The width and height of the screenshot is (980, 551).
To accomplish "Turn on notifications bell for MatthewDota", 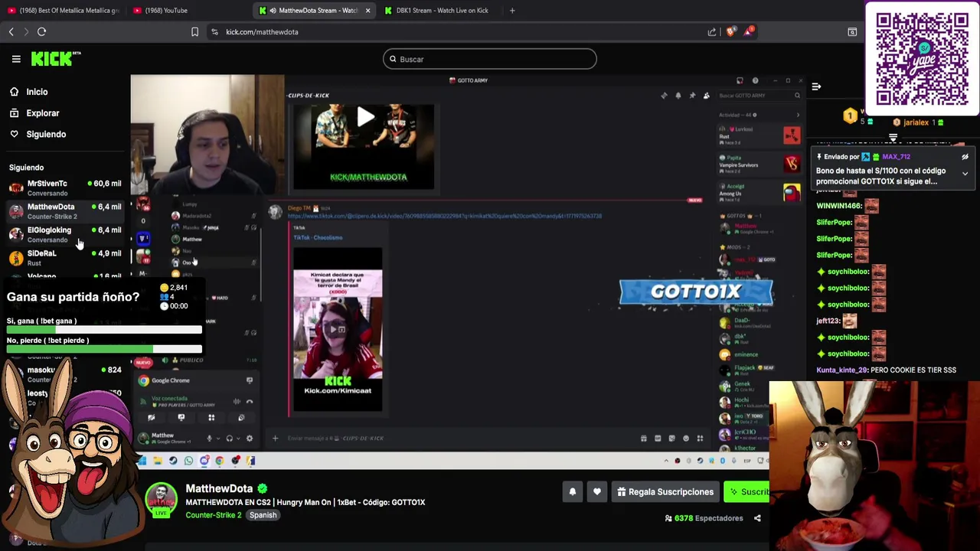I will click(x=572, y=492).
